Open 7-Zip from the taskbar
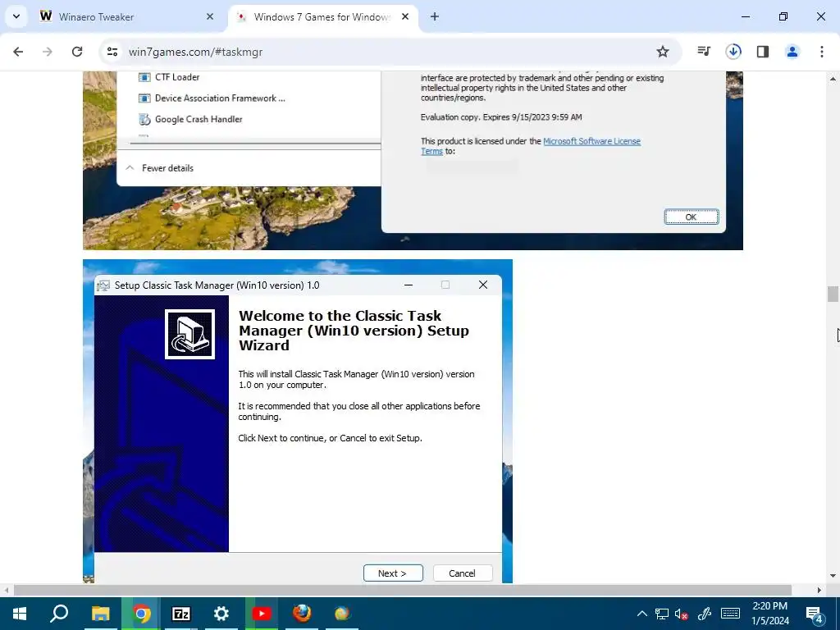Screen dimensions: 840x630 coord(181,614)
